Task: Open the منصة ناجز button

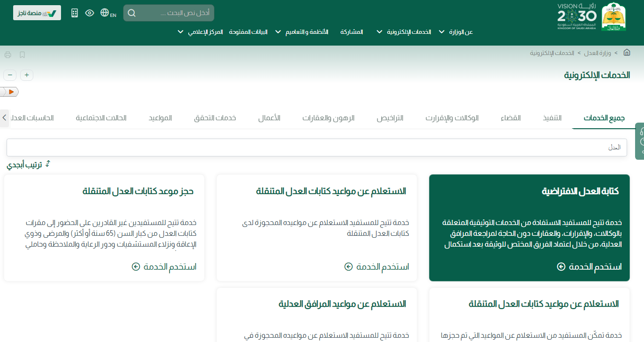Action: coord(37,13)
